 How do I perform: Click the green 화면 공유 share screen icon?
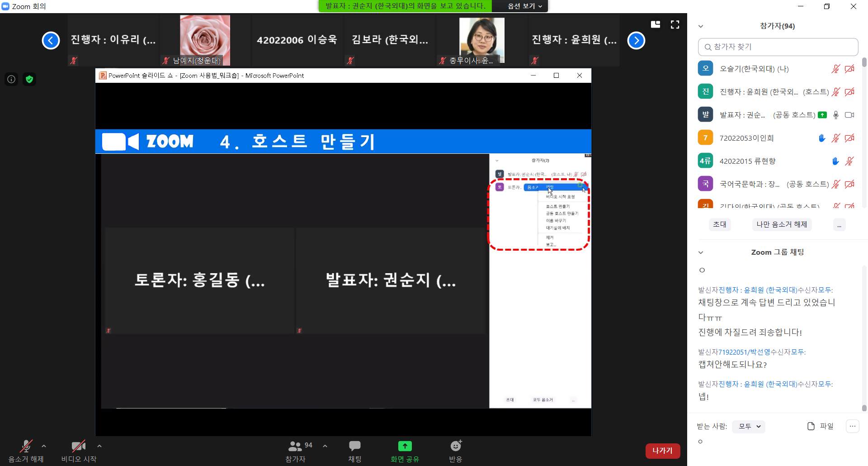(405, 446)
